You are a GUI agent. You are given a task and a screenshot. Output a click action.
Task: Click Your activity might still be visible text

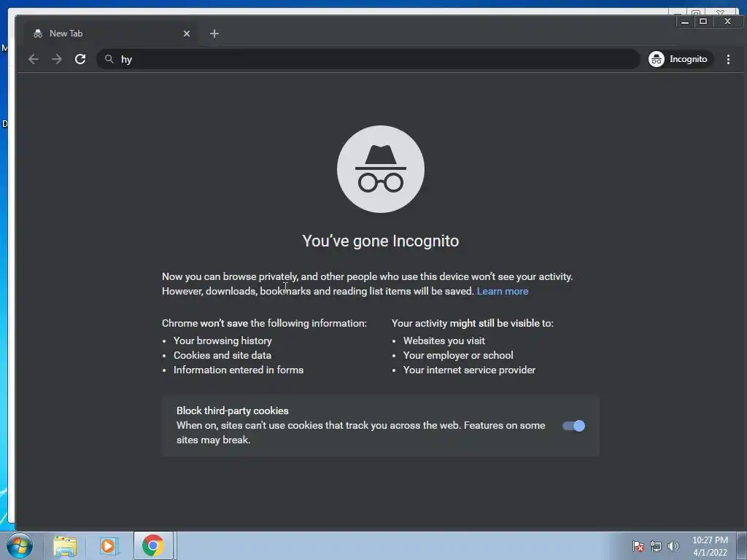[x=473, y=323]
